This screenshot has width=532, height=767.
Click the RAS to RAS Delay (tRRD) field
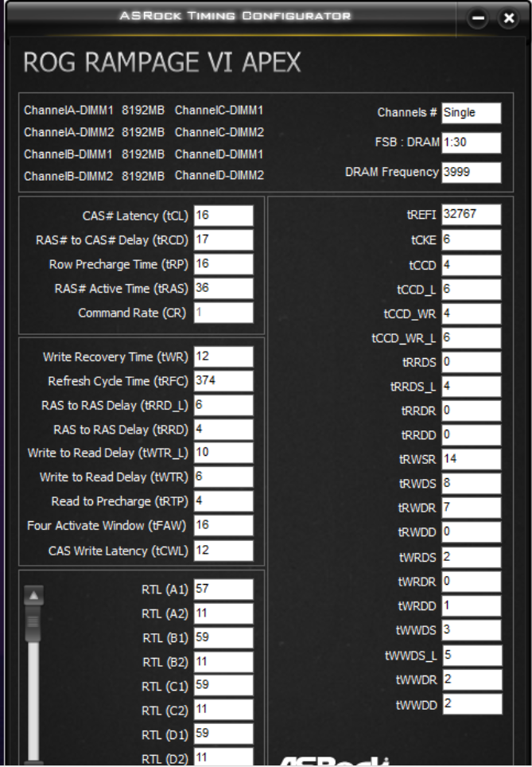point(223,430)
